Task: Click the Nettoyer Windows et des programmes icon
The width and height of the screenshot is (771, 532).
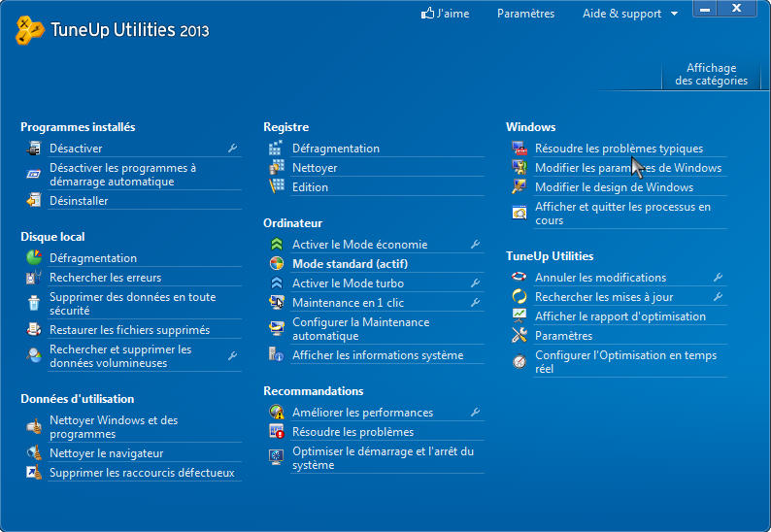Action: pos(33,426)
